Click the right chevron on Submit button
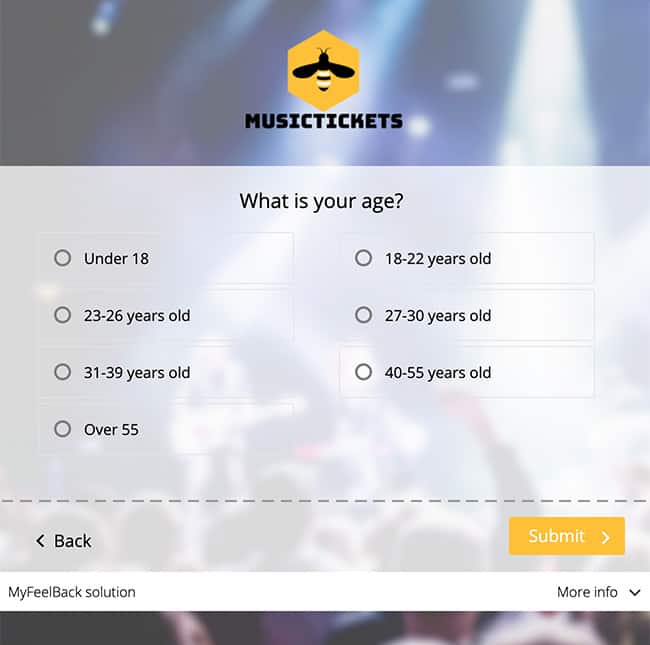This screenshot has width=650, height=645. 606,537
